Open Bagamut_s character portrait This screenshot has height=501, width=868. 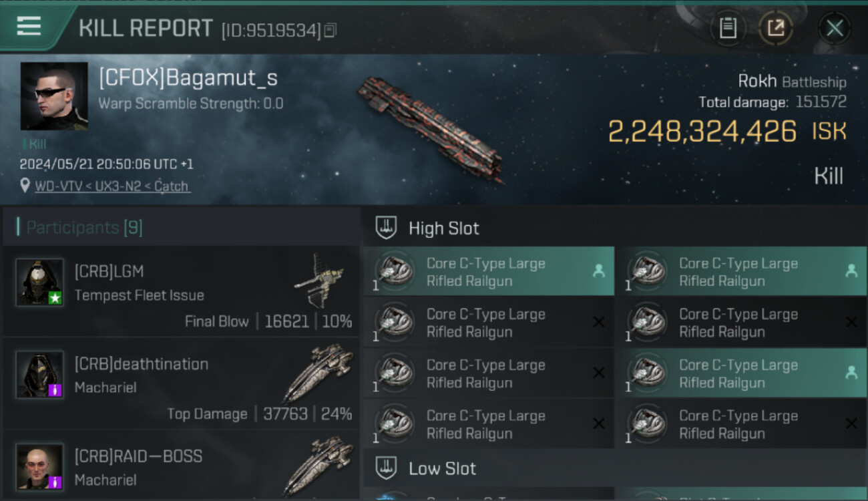coord(54,96)
